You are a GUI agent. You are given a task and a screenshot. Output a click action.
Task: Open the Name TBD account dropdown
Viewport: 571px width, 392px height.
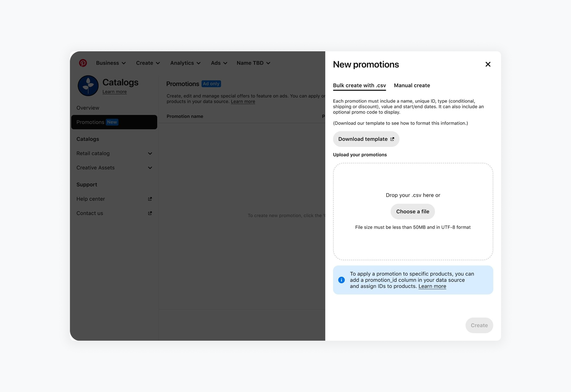pyautogui.click(x=253, y=63)
